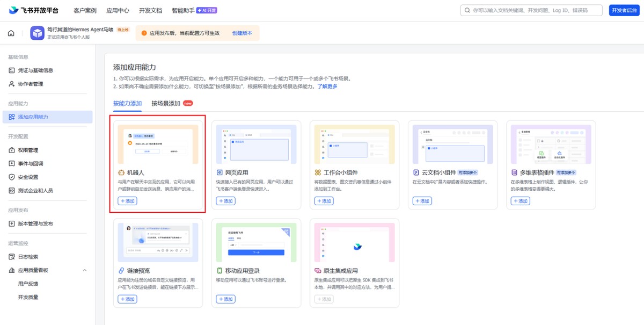The image size is (644, 325).
Task: Click the 链接预览 link icon
Action: point(121,271)
